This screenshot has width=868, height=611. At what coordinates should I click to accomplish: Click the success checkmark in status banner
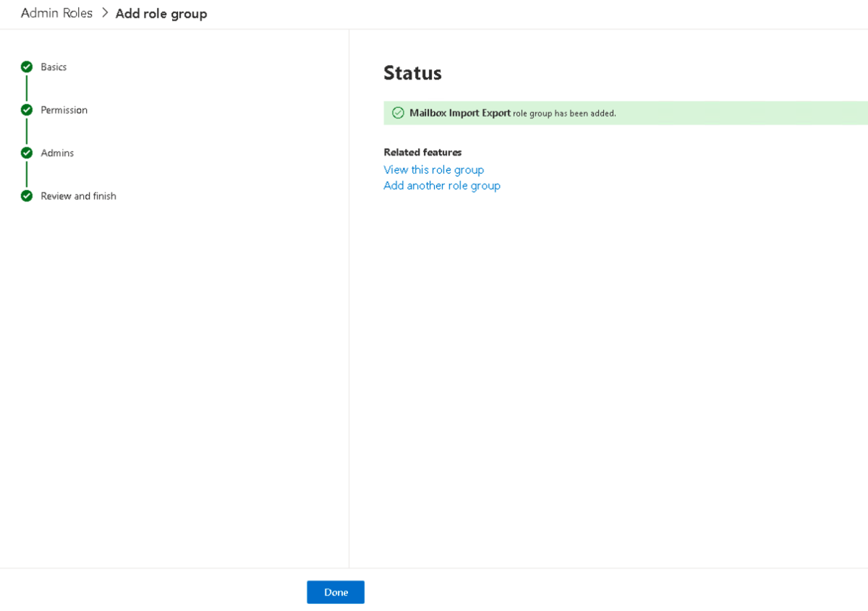click(398, 113)
